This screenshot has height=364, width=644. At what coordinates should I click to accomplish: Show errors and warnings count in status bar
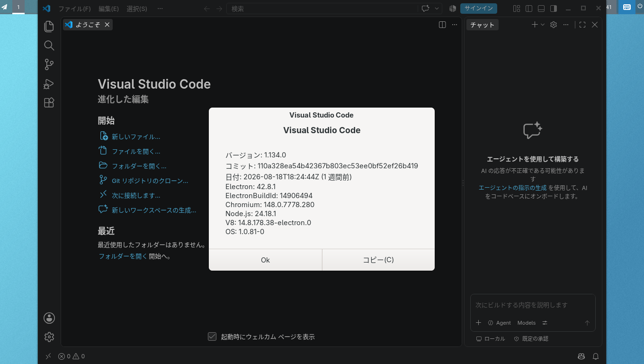tap(72, 356)
